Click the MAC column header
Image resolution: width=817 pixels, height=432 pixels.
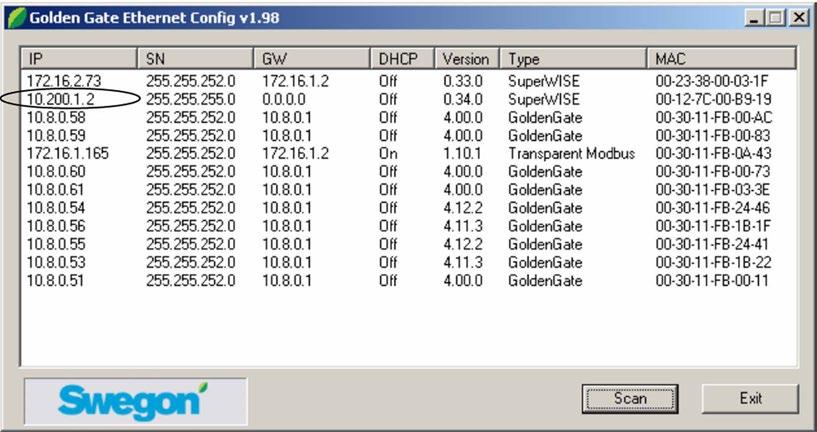point(722,58)
